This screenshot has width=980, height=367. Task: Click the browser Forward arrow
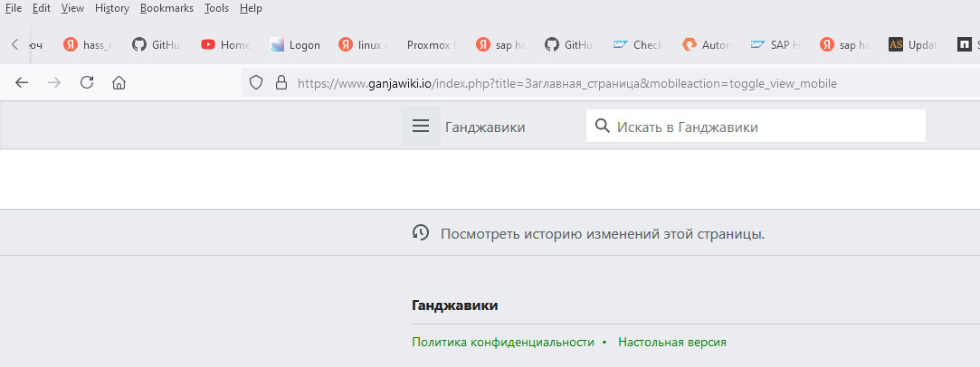point(54,82)
